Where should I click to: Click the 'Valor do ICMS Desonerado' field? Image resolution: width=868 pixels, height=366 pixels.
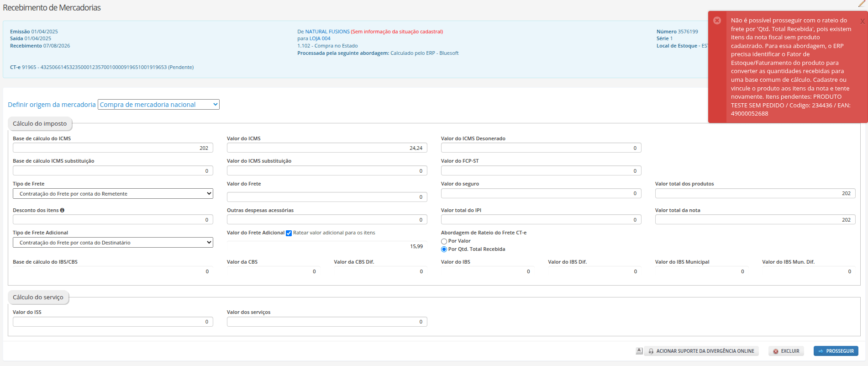pos(541,148)
